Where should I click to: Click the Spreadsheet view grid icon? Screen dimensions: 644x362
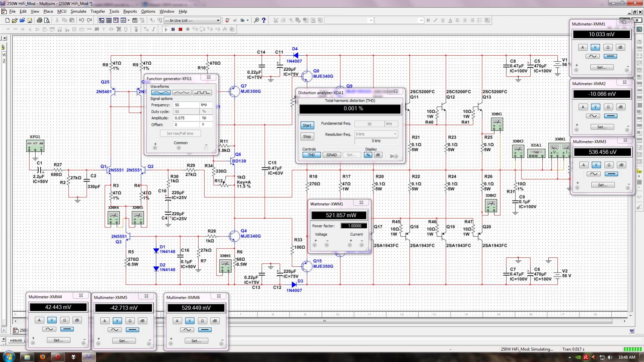click(109, 20)
